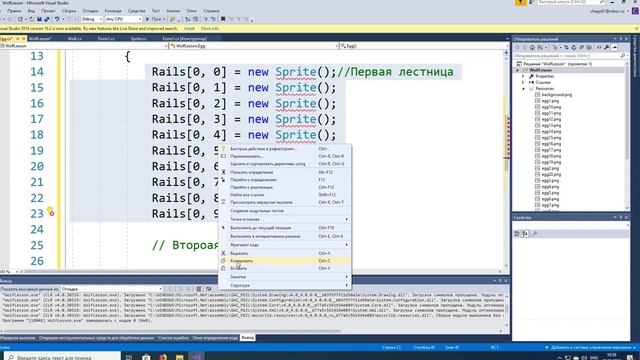Select egg7.png in Solution Explorer
The height and width of the screenshot is (360, 640).
550,205
